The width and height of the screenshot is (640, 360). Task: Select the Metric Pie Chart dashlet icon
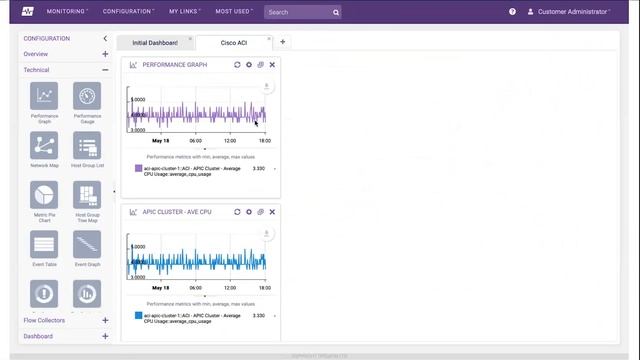[x=44, y=195]
